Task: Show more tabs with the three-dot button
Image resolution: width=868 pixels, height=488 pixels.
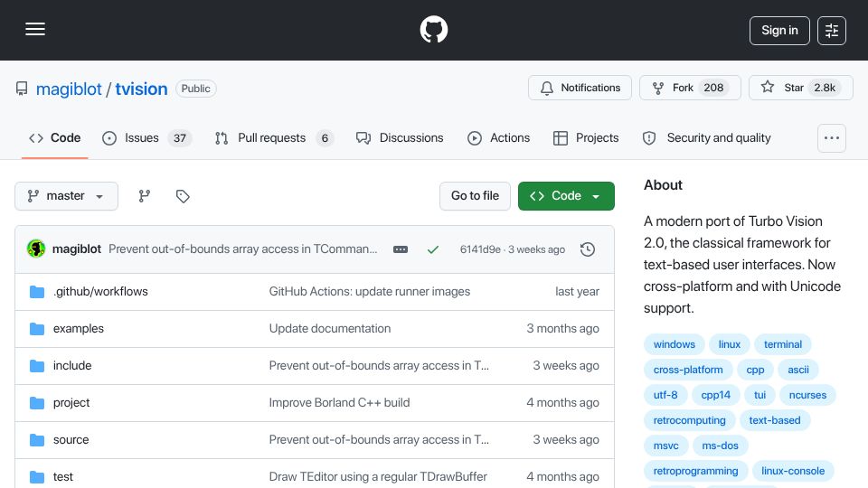Action: pyautogui.click(x=832, y=137)
